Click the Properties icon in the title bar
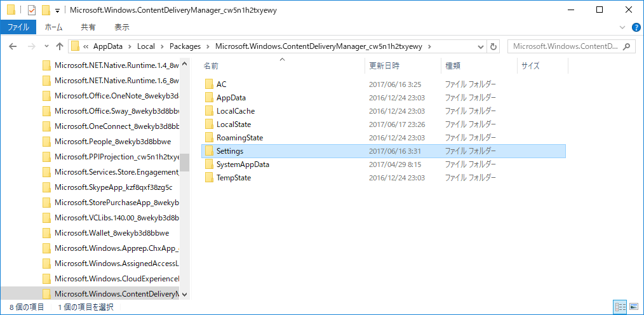 click(x=32, y=10)
